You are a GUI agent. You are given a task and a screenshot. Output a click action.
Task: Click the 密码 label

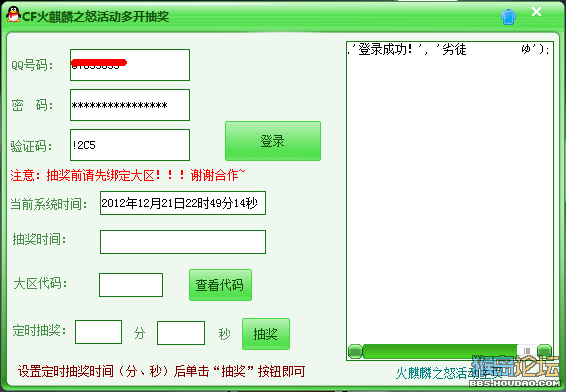(32, 105)
